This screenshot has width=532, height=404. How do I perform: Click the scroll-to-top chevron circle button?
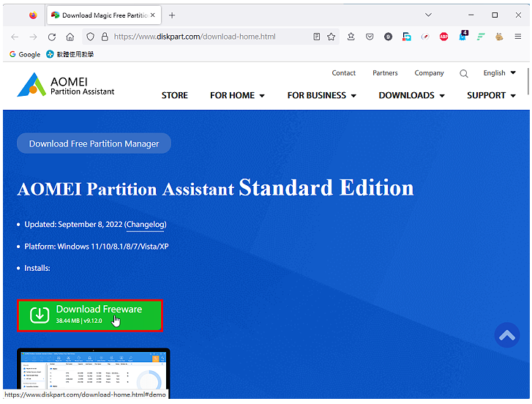coord(507,335)
